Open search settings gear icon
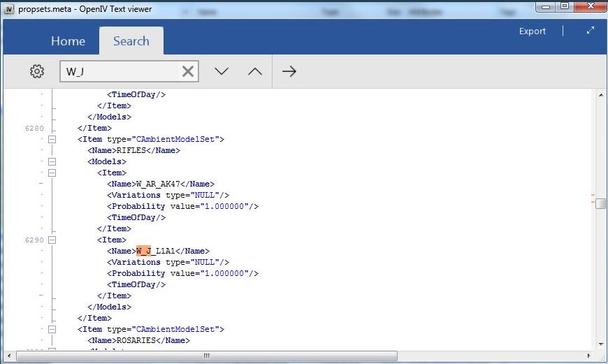This screenshot has height=364, width=608. pyautogui.click(x=37, y=71)
